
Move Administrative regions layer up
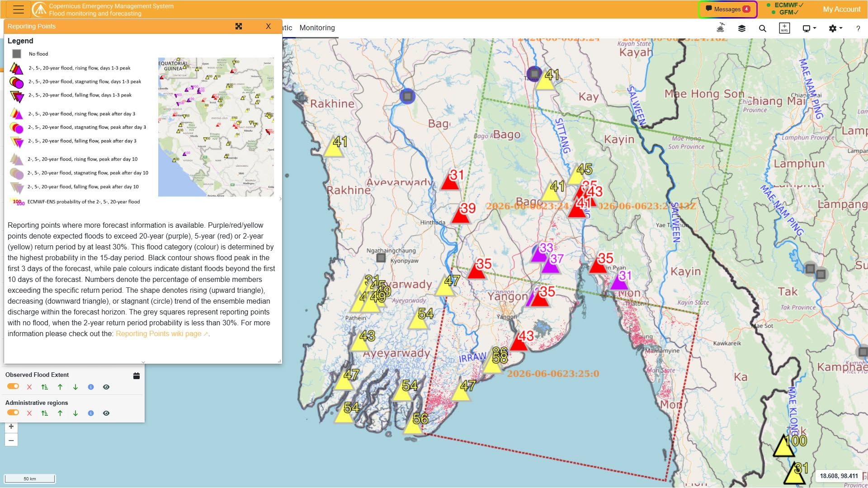60,413
